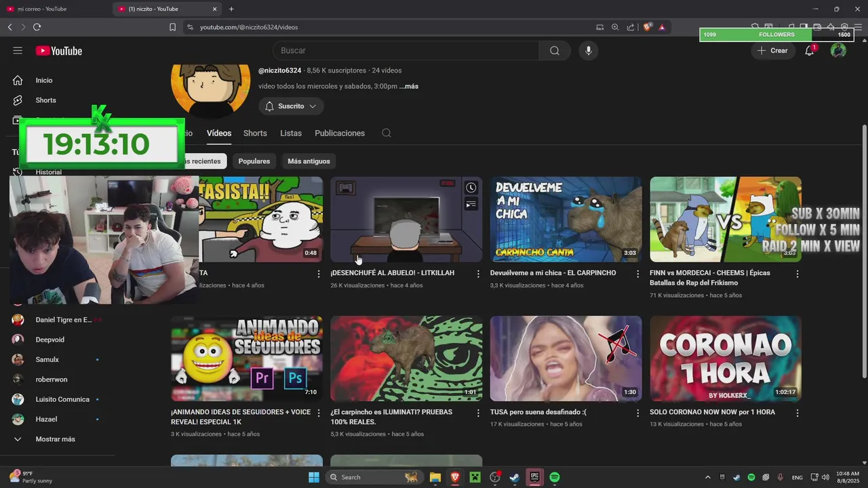Open the zoom control in address bar
This screenshot has height=488, width=868.
[x=615, y=27]
